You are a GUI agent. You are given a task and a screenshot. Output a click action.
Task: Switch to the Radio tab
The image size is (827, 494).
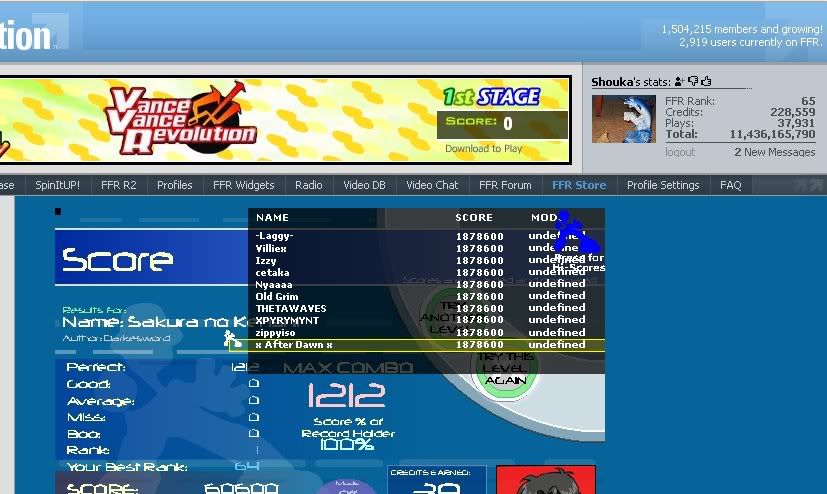[308, 185]
